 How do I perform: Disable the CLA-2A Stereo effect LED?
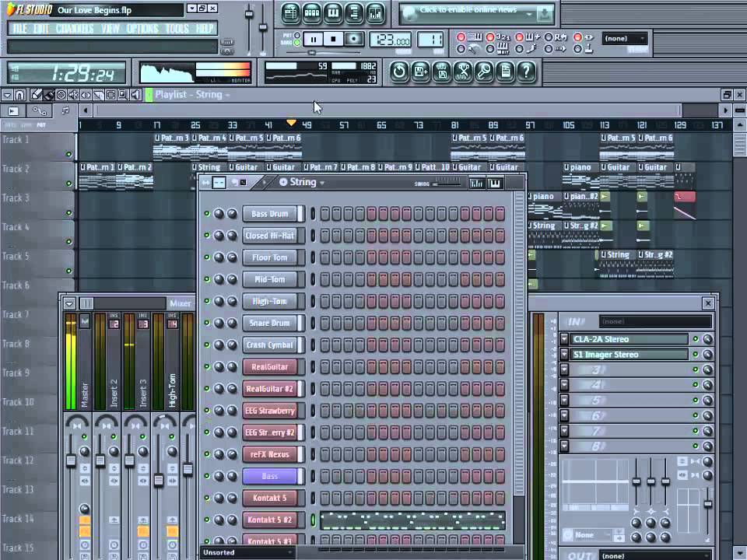click(696, 339)
